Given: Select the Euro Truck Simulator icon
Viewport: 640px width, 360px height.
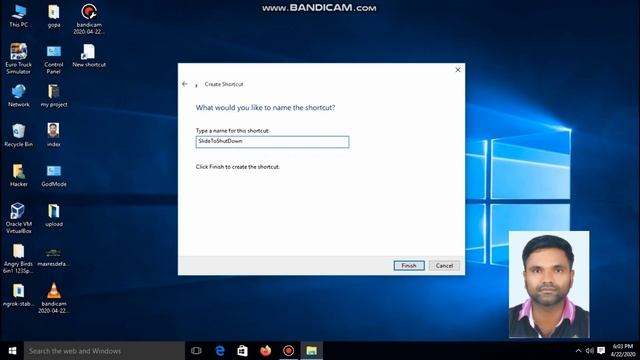Looking at the screenshot, I should (x=19, y=59).
